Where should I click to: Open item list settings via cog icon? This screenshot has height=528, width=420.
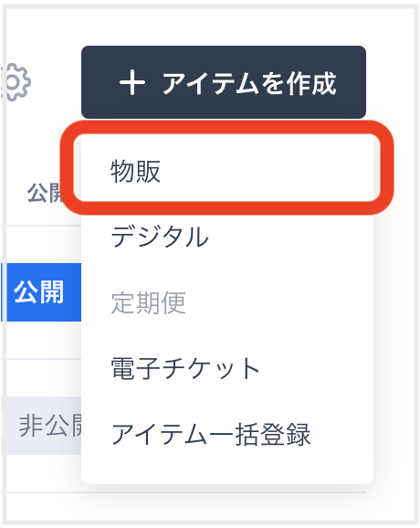click(16, 82)
